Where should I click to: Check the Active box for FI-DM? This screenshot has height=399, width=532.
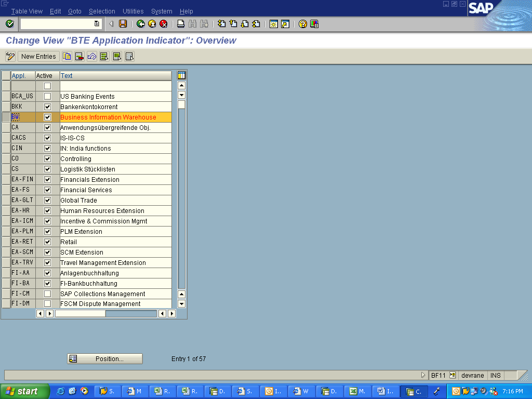tap(47, 303)
